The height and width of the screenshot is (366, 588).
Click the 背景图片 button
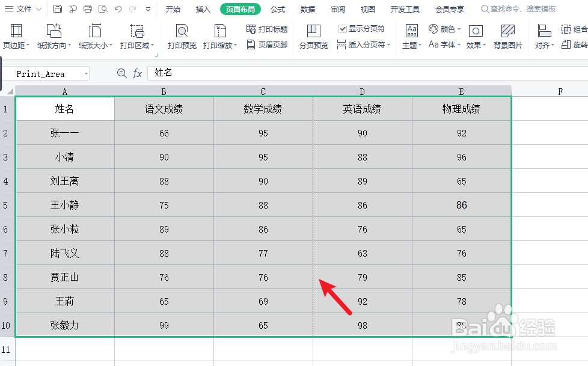pyautogui.click(x=508, y=36)
